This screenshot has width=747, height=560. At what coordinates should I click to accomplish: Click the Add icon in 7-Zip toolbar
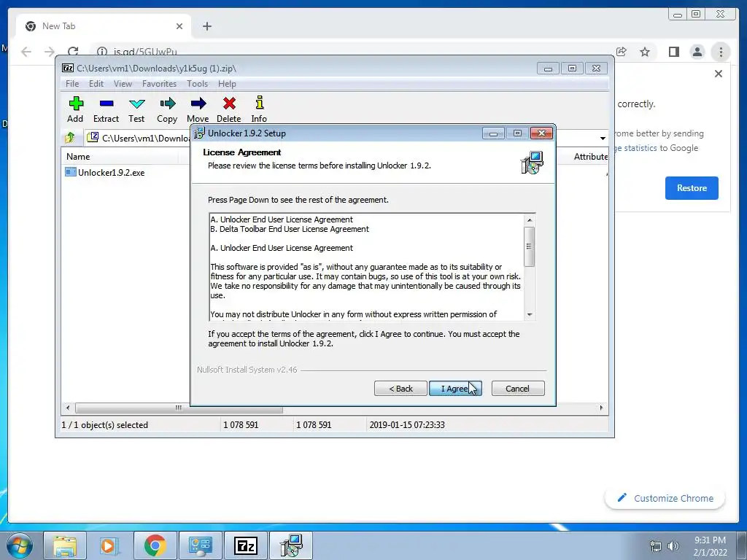(x=75, y=109)
